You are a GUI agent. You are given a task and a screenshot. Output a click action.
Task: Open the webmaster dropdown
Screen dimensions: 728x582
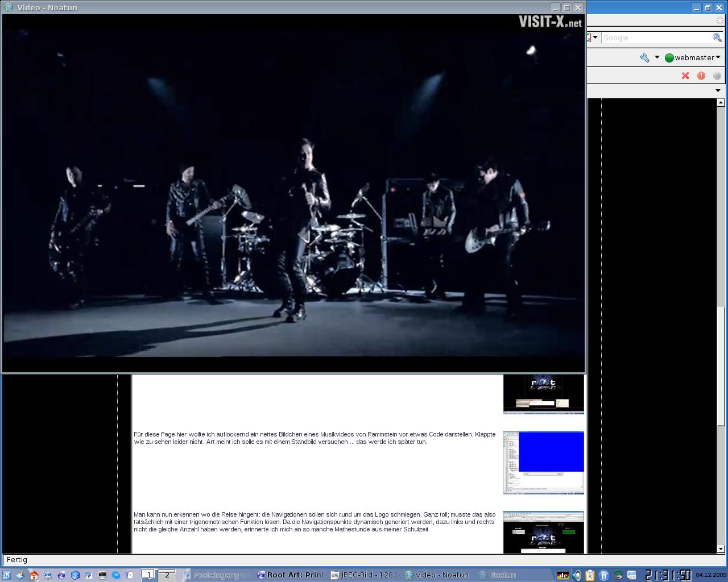[693, 57]
